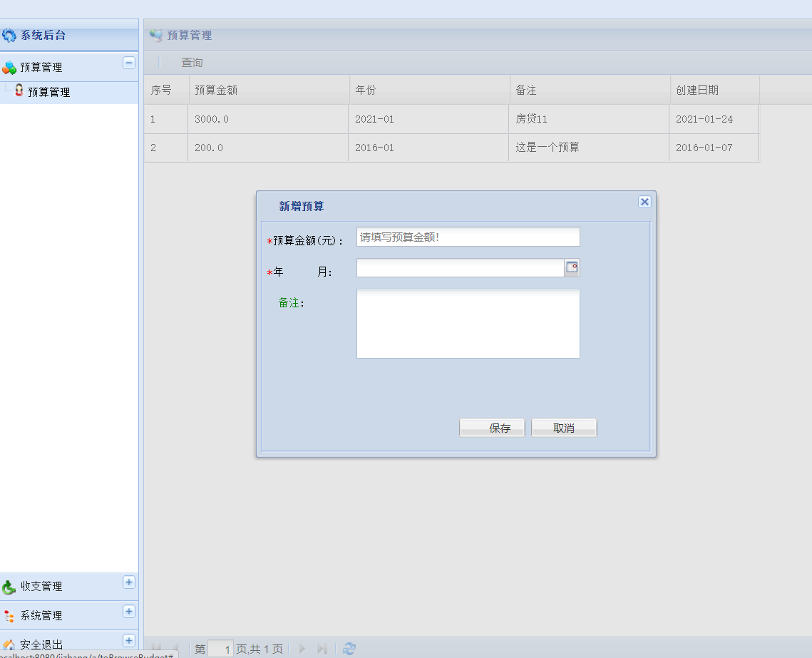The image size is (812, 658).
Task: Refresh the table with pagination reload icon
Action: click(x=349, y=648)
